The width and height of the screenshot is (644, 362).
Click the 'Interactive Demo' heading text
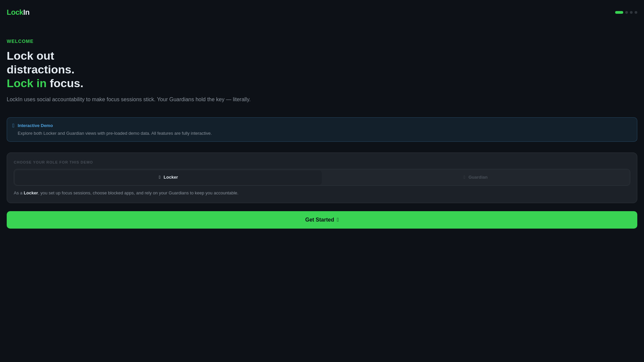click(x=35, y=126)
